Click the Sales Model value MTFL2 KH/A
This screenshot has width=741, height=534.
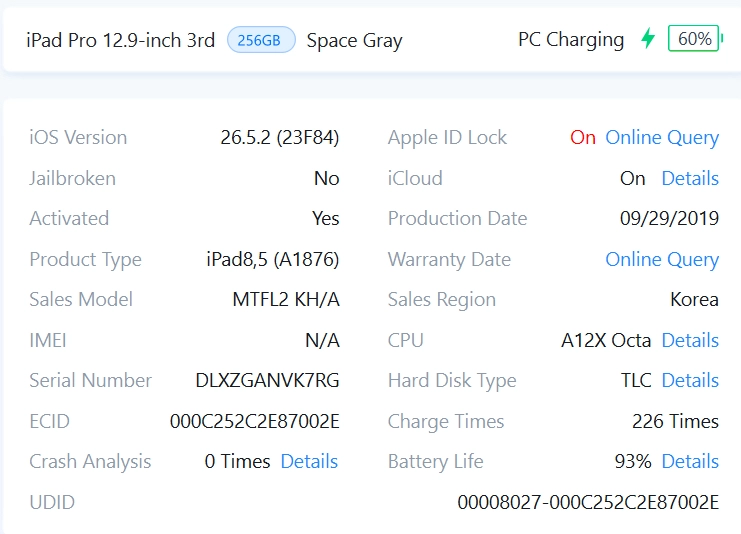tap(286, 300)
